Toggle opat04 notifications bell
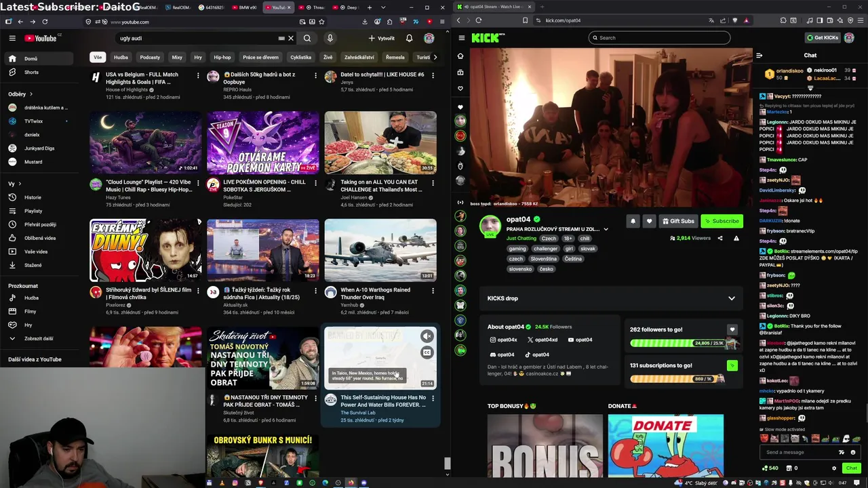The height and width of the screenshot is (488, 868). pos(633,221)
